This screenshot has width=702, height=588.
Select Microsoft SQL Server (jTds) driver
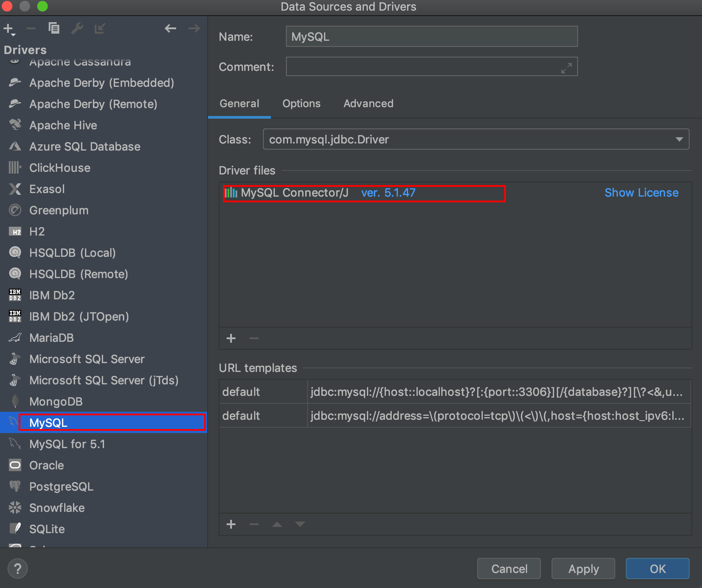tap(104, 380)
